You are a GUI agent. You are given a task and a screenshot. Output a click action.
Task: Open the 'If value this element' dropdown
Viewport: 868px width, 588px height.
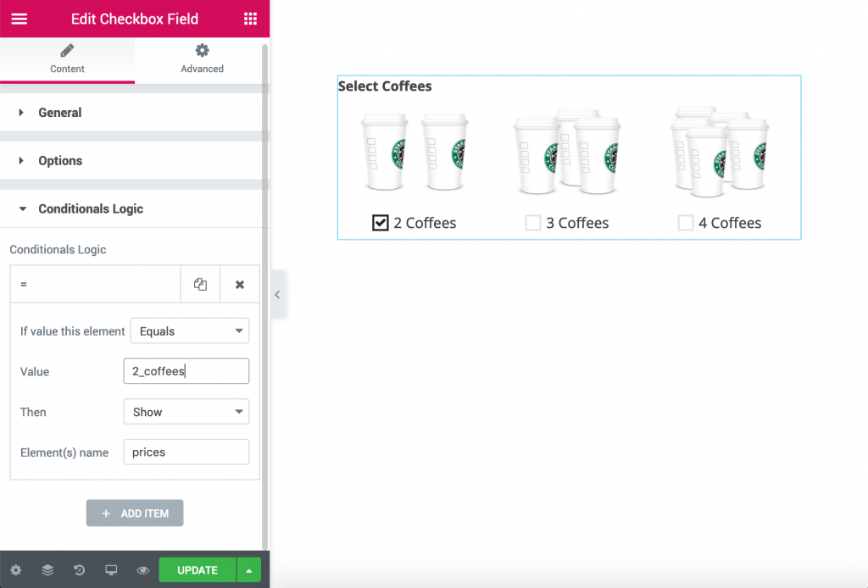click(189, 330)
